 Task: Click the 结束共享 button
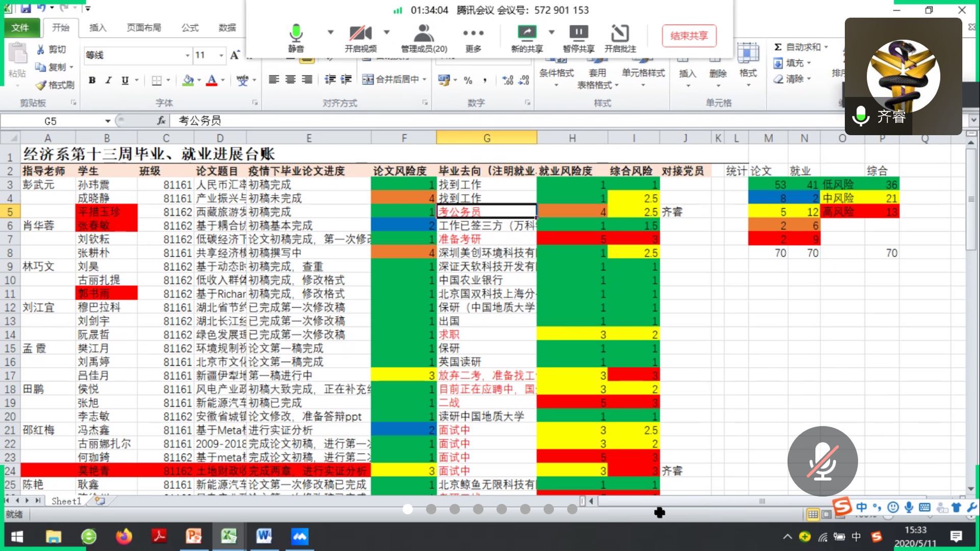point(689,36)
